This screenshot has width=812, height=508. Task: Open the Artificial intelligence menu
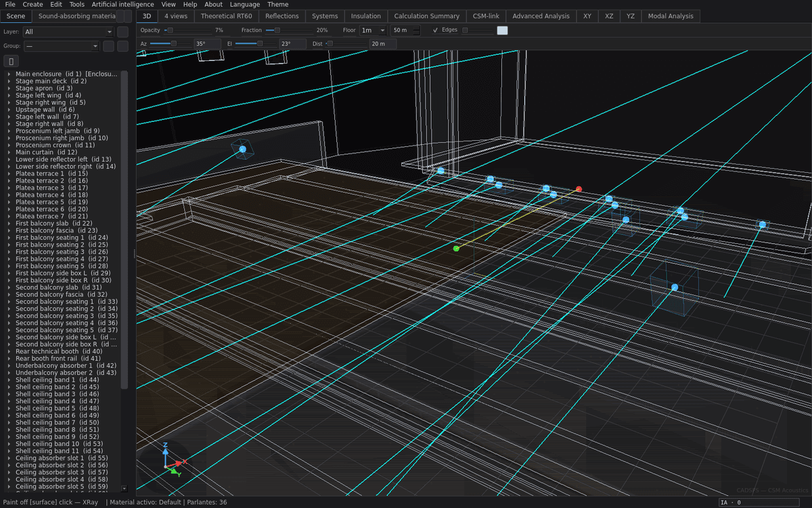pos(122,4)
